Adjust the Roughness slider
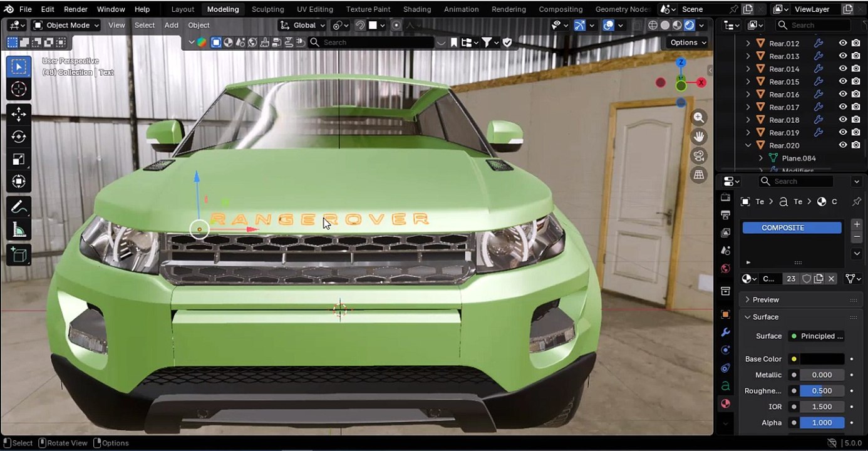 [822, 391]
